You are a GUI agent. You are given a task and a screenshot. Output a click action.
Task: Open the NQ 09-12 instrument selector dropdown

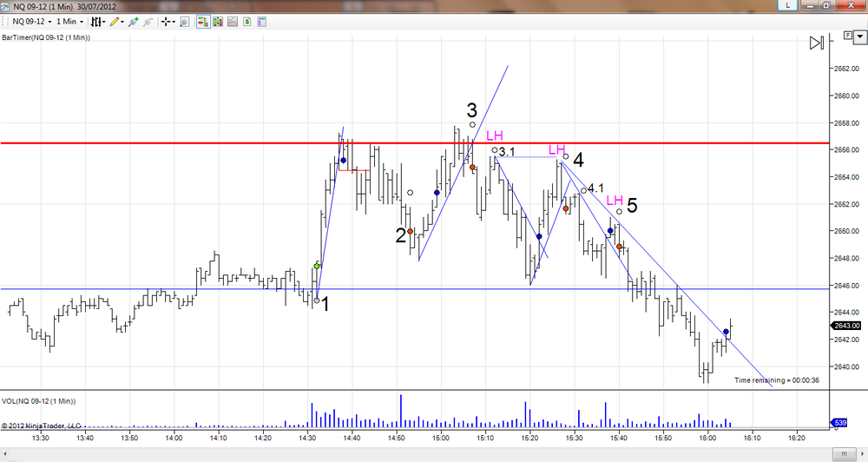coord(31,22)
